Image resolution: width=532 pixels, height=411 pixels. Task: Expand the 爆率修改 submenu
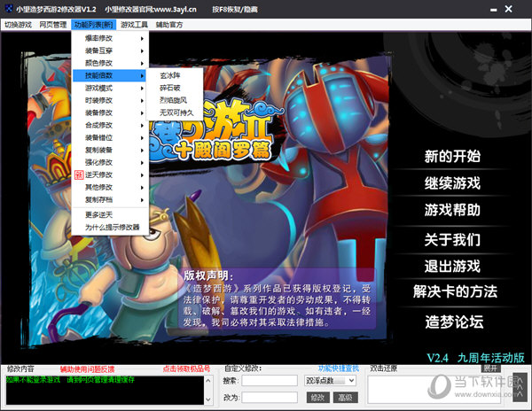coord(110,38)
